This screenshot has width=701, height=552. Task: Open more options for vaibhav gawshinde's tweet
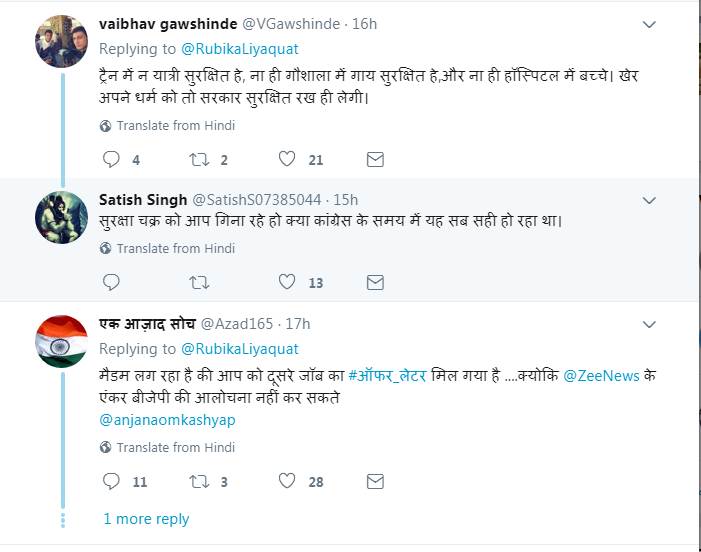tap(649, 24)
